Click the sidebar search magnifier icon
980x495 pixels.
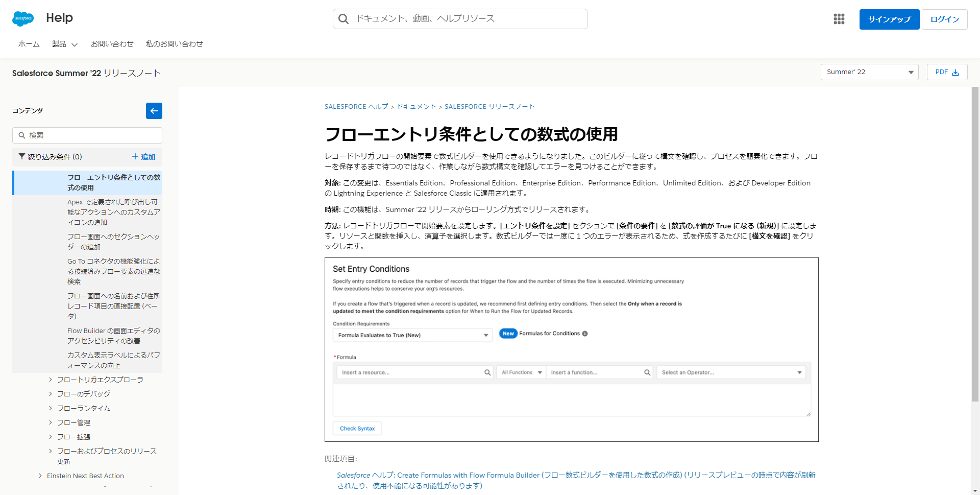(22, 135)
